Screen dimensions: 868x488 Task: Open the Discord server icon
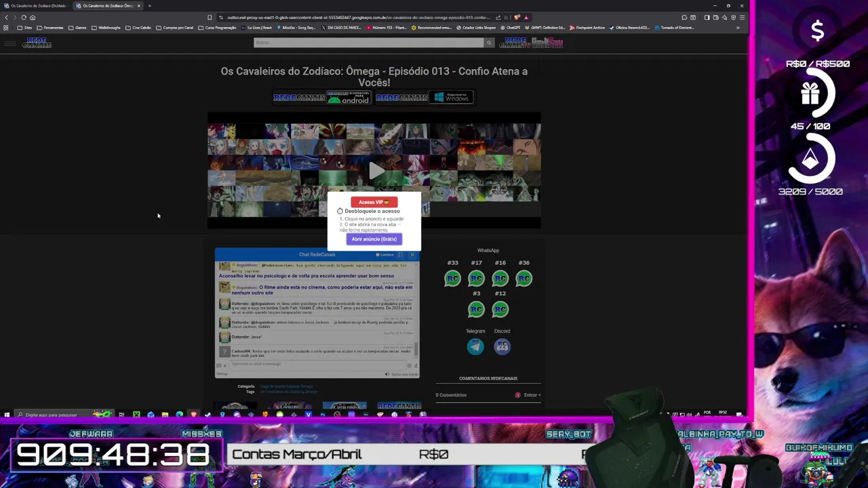click(502, 346)
